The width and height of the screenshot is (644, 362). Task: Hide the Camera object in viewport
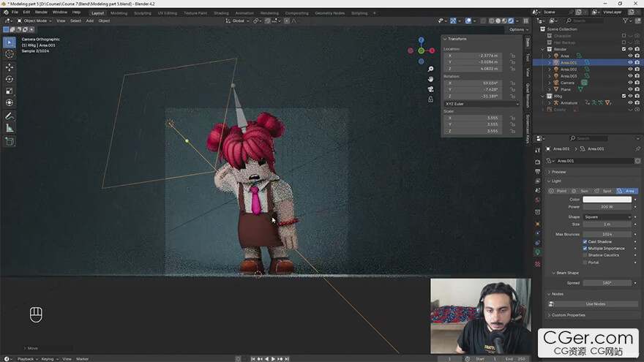[x=630, y=83]
